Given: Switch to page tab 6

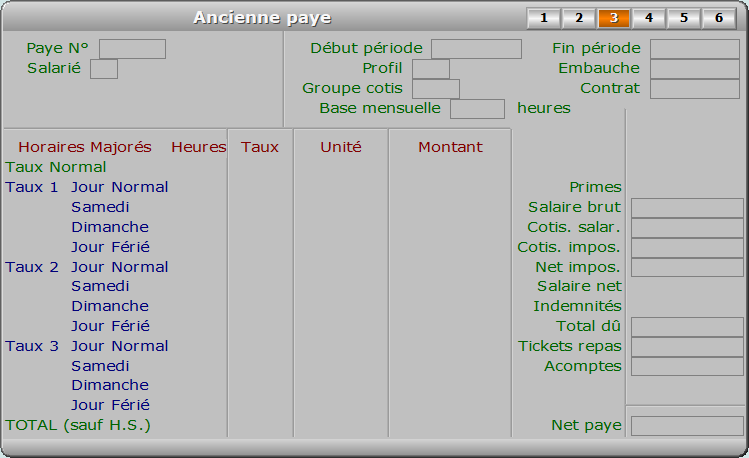Looking at the screenshot, I should click(x=719, y=18).
